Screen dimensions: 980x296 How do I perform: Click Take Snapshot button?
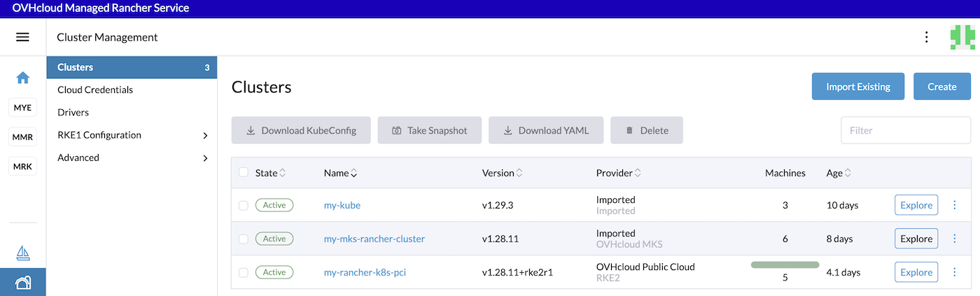430,130
